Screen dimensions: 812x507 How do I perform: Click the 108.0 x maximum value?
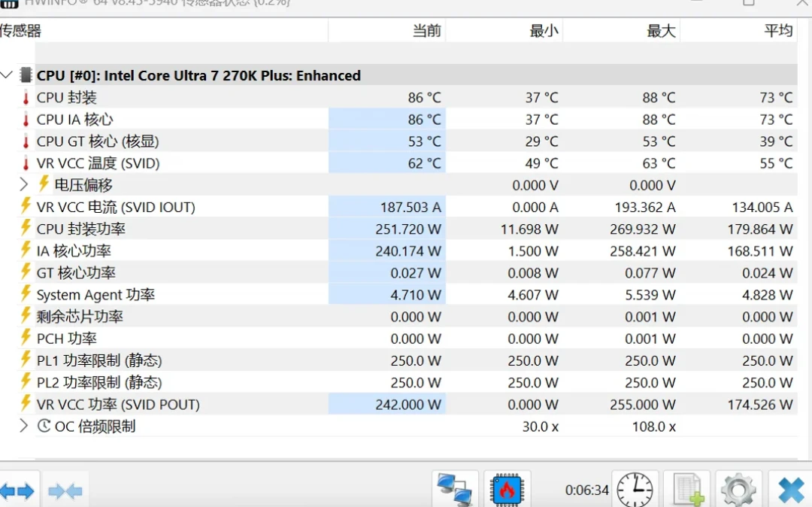pos(654,427)
